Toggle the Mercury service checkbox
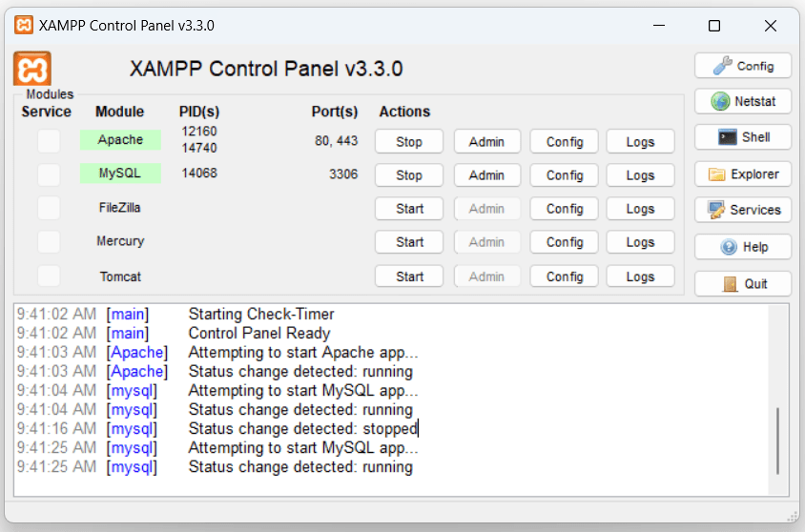 coord(49,241)
